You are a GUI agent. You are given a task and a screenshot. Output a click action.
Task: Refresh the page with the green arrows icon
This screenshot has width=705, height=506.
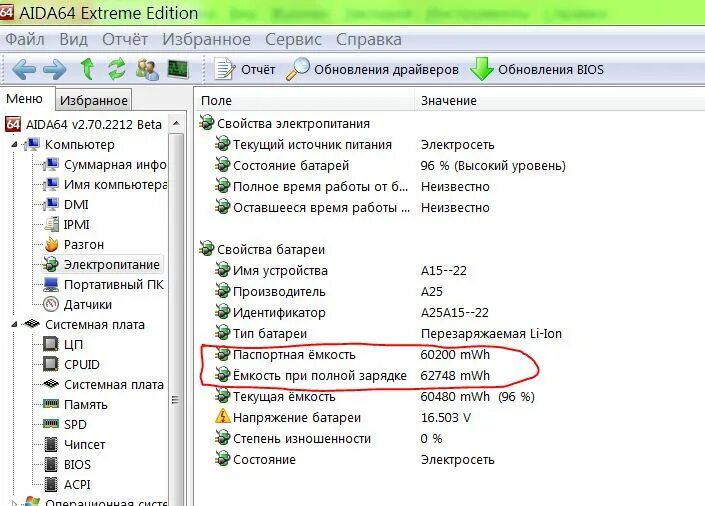click(116, 69)
